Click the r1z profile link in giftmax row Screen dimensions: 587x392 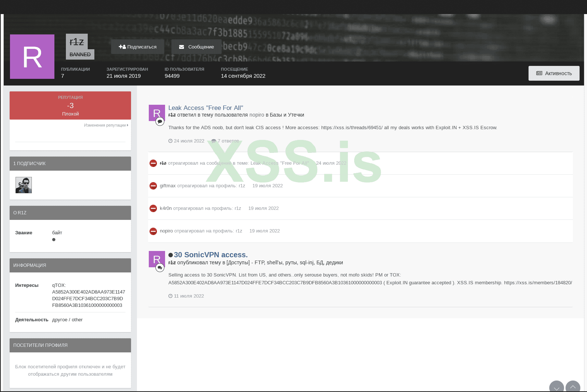[242, 186]
